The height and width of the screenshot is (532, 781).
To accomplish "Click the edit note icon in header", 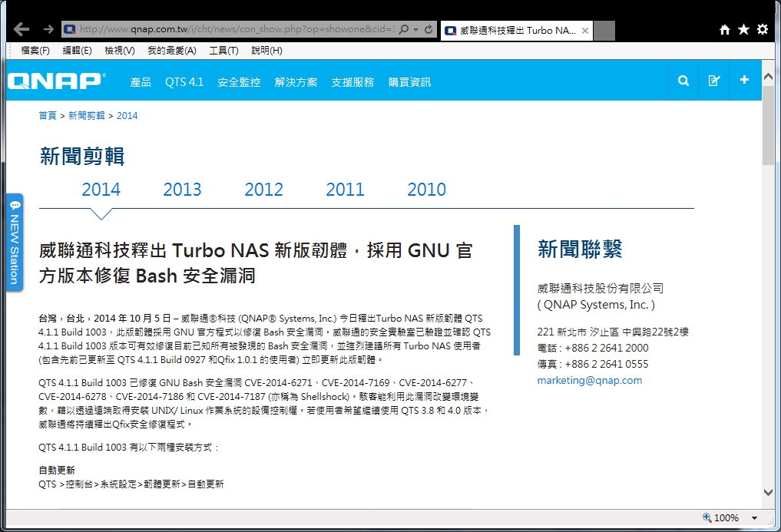I will coord(713,80).
